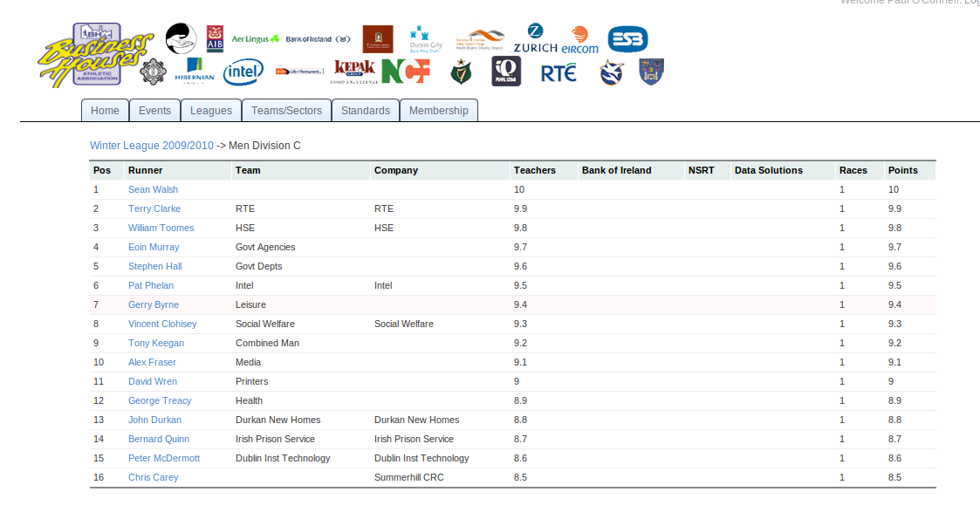980x526 pixels.
Task: Click the Irish Life & Permanent logo
Action: point(299,72)
